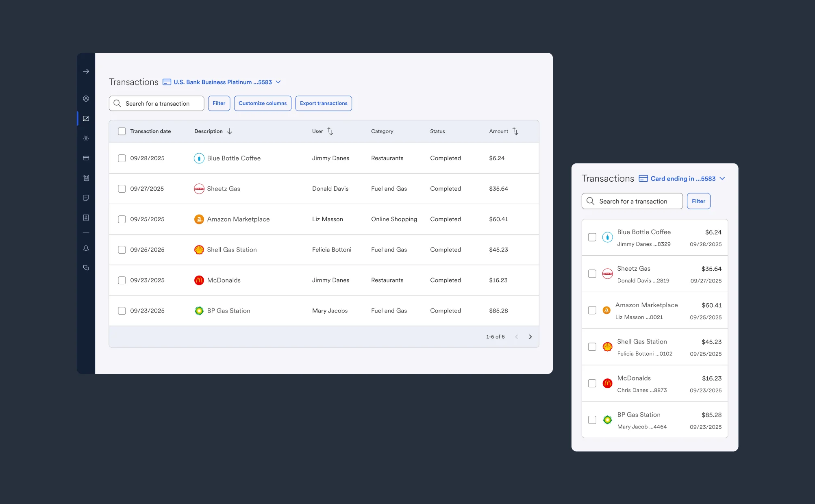Click Customize columns button

pos(263,103)
